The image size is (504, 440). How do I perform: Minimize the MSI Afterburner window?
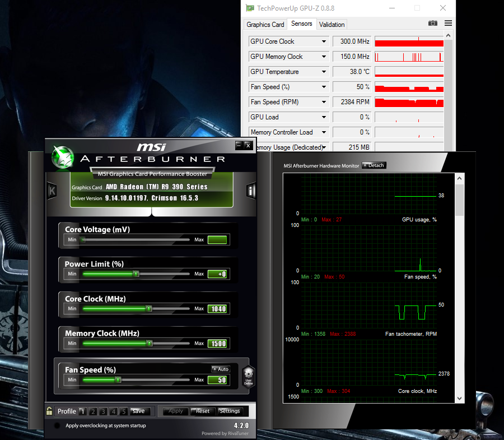point(239,145)
